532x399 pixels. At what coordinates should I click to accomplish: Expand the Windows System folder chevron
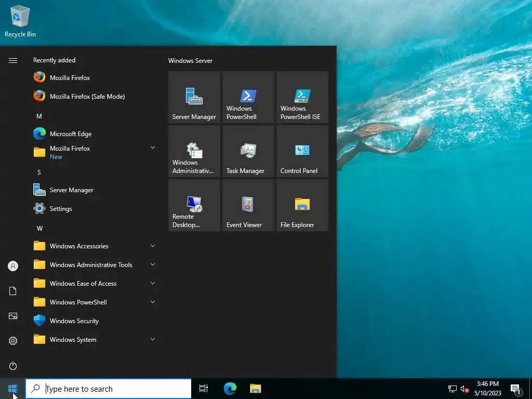tap(153, 339)
